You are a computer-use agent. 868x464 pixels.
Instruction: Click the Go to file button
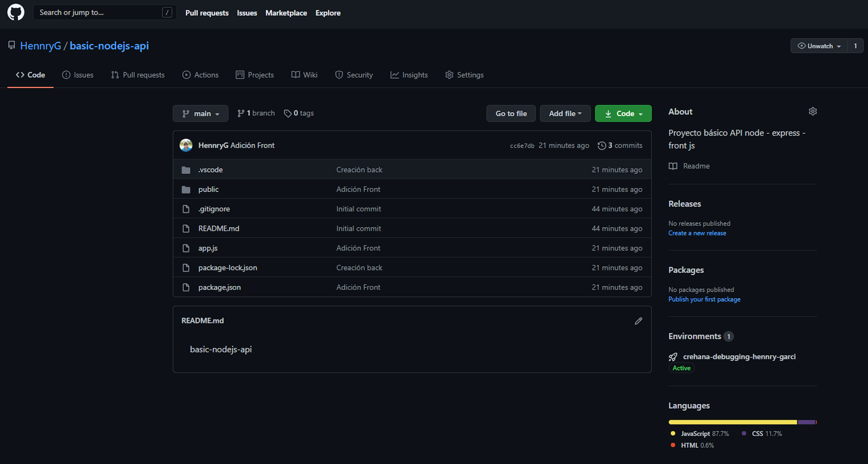(x=511, y=113)
